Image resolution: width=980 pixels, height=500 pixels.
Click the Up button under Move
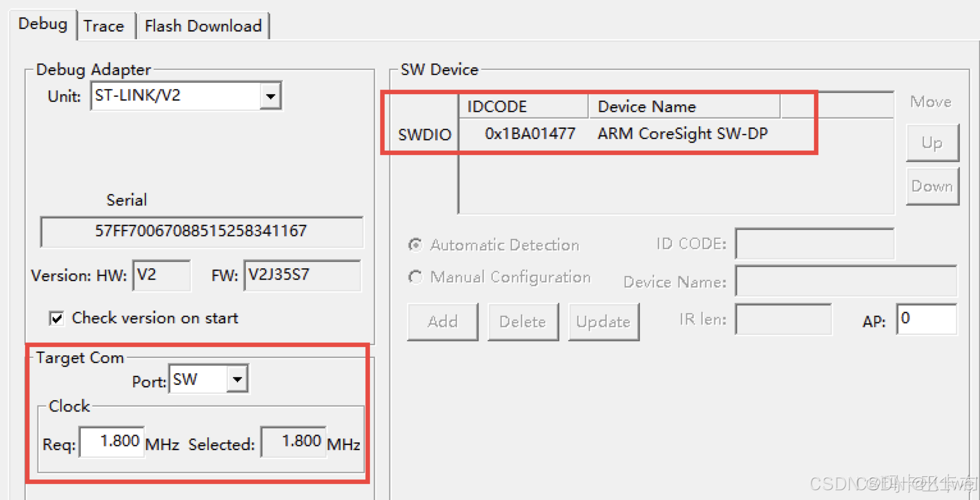(x=932, y=143)
